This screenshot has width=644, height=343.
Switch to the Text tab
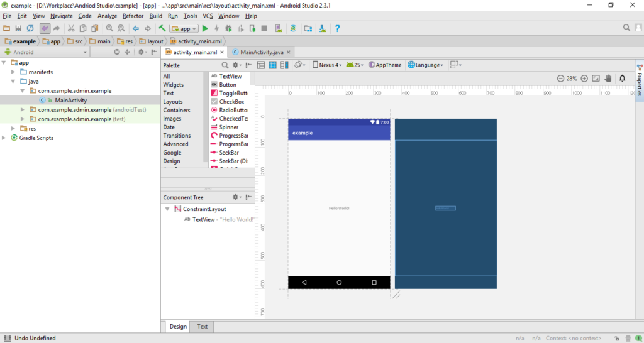tap(202, 327)
